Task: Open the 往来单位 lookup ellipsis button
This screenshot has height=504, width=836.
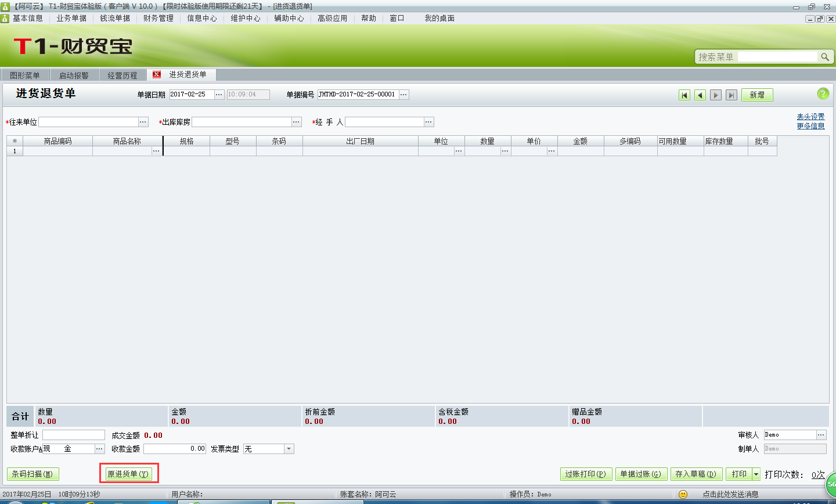Action: [143, 122]
